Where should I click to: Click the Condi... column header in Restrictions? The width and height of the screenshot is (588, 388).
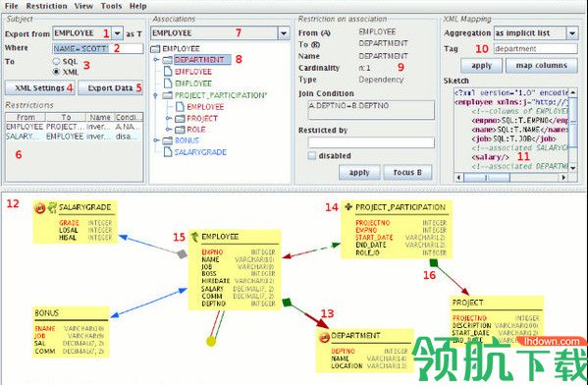[128, 117]
